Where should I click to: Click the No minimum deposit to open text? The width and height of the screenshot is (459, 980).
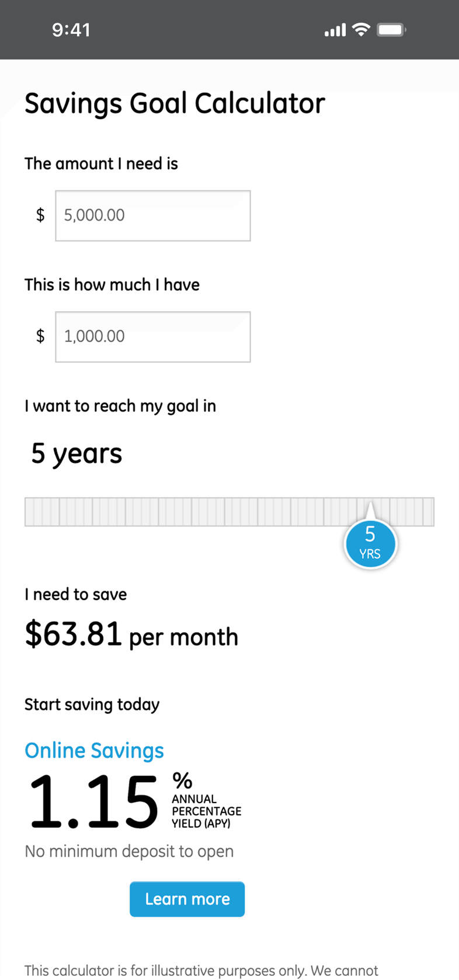[129, 852]
